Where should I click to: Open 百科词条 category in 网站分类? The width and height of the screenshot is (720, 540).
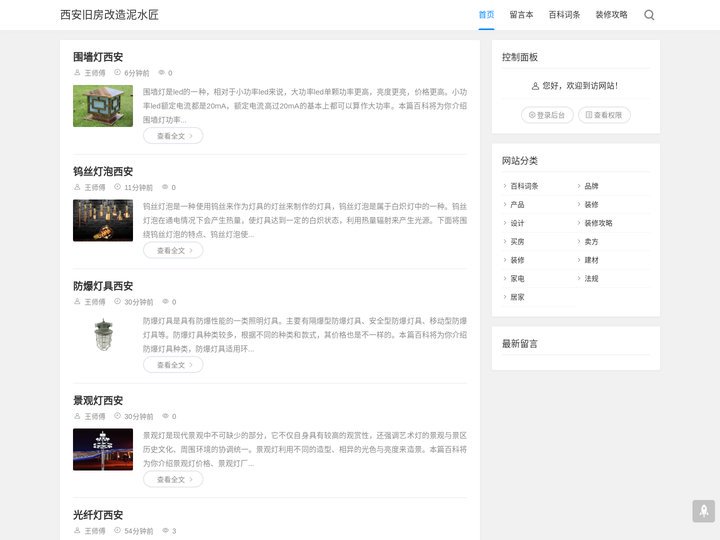(x=524, y=186)
